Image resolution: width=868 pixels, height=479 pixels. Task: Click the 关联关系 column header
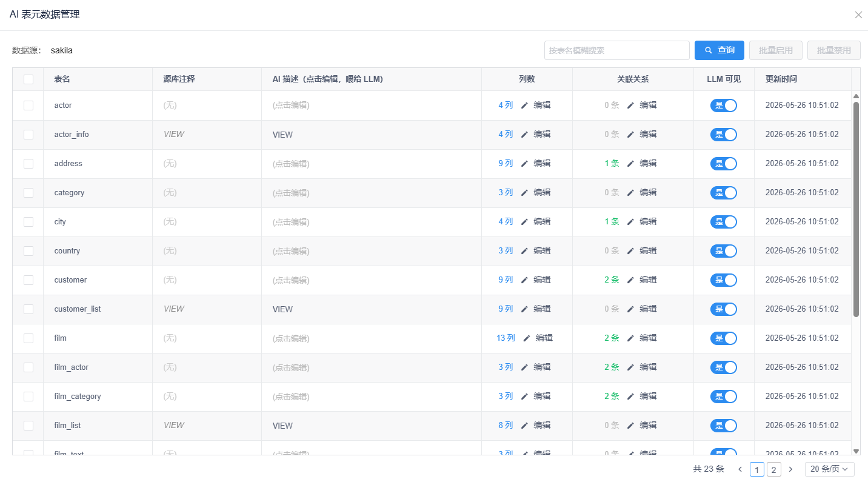coord(633,79)
